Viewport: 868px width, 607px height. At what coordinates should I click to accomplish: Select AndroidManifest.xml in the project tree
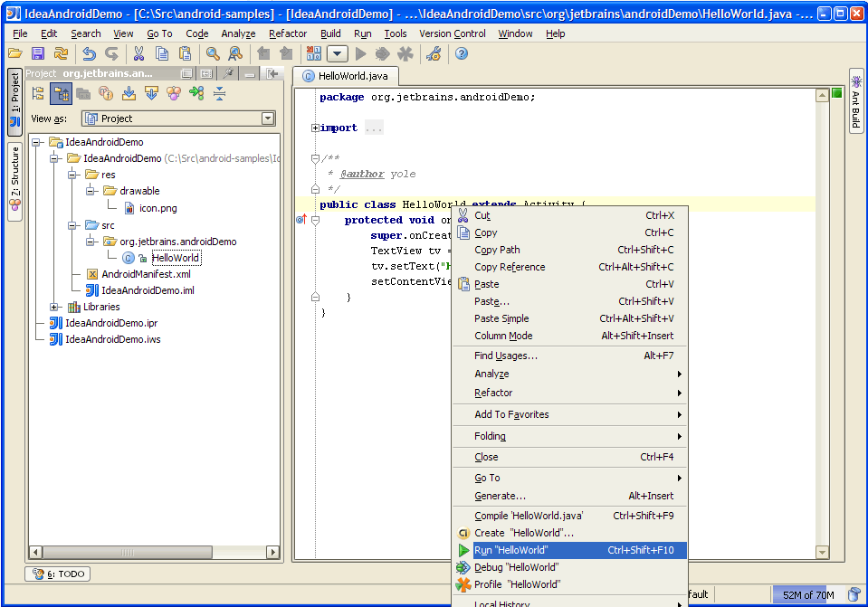coord(145,274)
